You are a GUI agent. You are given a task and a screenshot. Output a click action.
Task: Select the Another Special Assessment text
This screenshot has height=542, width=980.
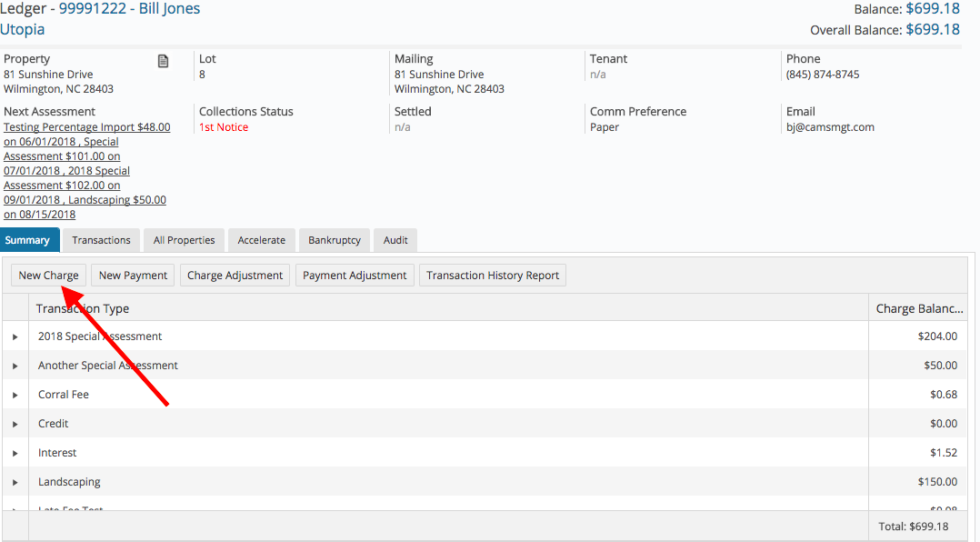click(108, 366)
